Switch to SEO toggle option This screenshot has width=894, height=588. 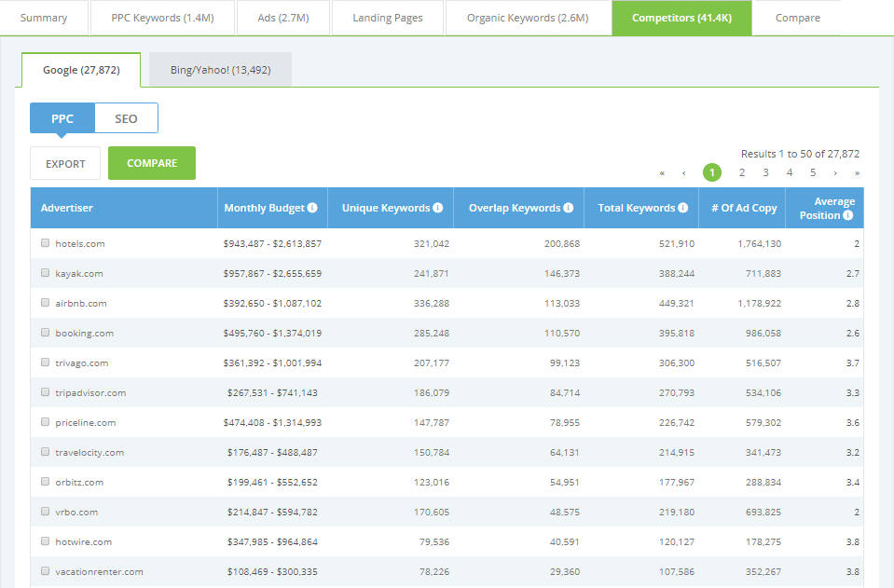126,118
